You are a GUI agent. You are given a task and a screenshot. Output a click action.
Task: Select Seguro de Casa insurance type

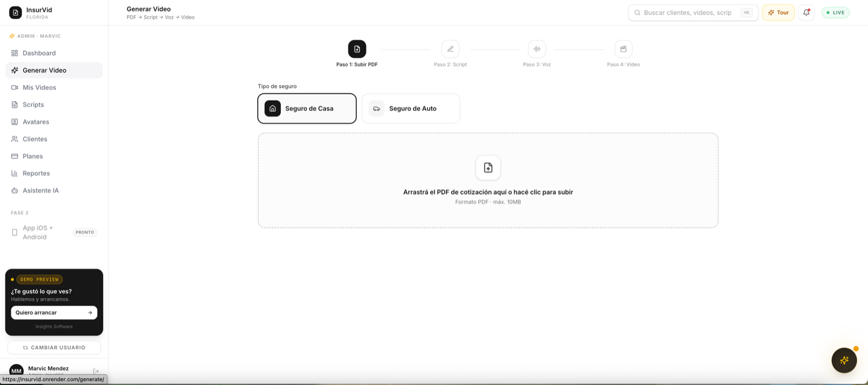tap(307, 109)
